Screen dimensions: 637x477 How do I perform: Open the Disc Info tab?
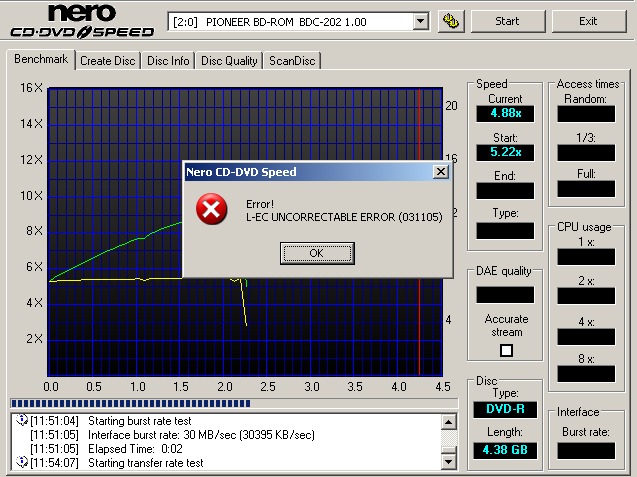click(168, 61)
